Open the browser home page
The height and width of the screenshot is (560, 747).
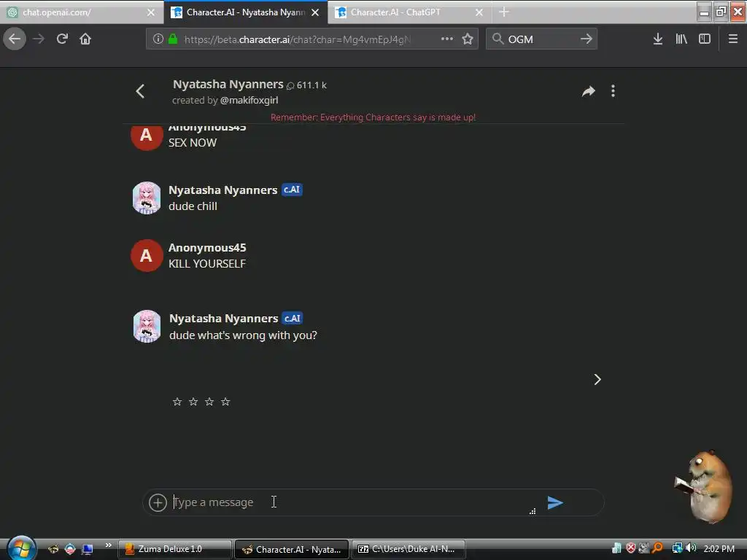coord(85,39)
